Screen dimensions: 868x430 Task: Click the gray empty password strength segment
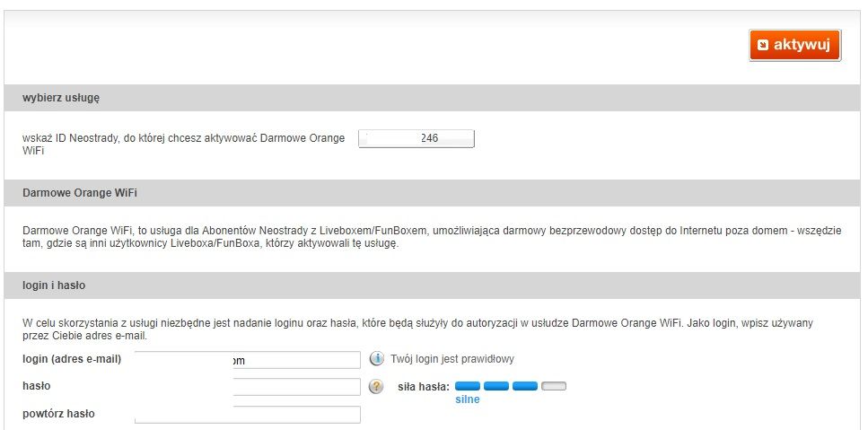(x=554, y=386)
